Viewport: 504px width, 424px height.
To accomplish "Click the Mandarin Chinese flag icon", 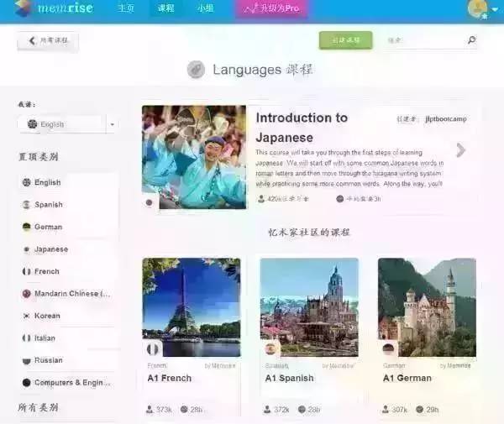I will point(27,294).
